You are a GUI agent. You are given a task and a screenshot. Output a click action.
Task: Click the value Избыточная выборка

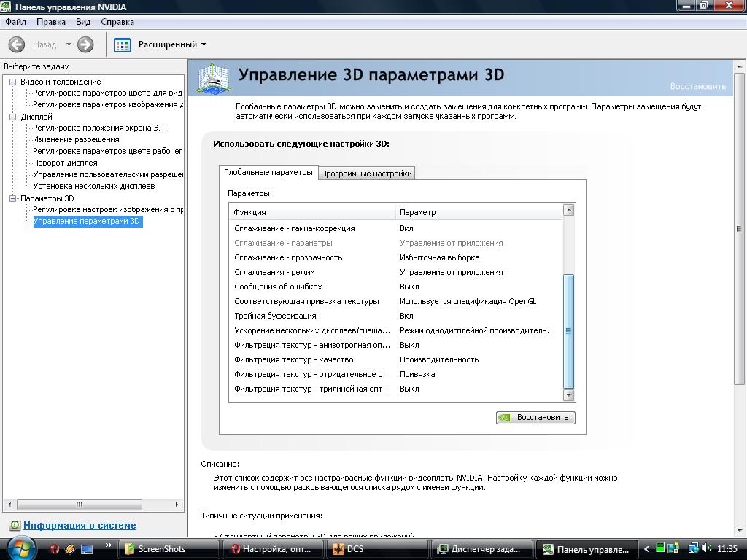(x=440, y=257)
